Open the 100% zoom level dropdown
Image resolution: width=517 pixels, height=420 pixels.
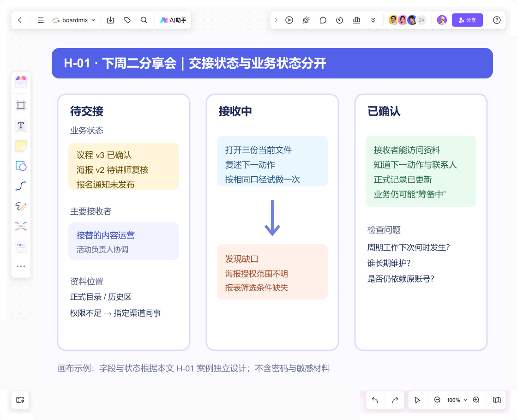(x=457, y=400)
